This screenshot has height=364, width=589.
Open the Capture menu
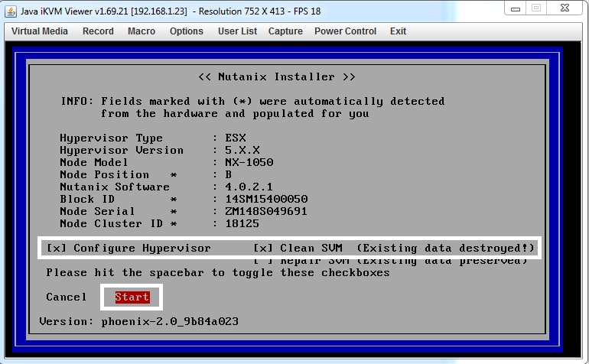pyautogui.click(x=285, y=31)
